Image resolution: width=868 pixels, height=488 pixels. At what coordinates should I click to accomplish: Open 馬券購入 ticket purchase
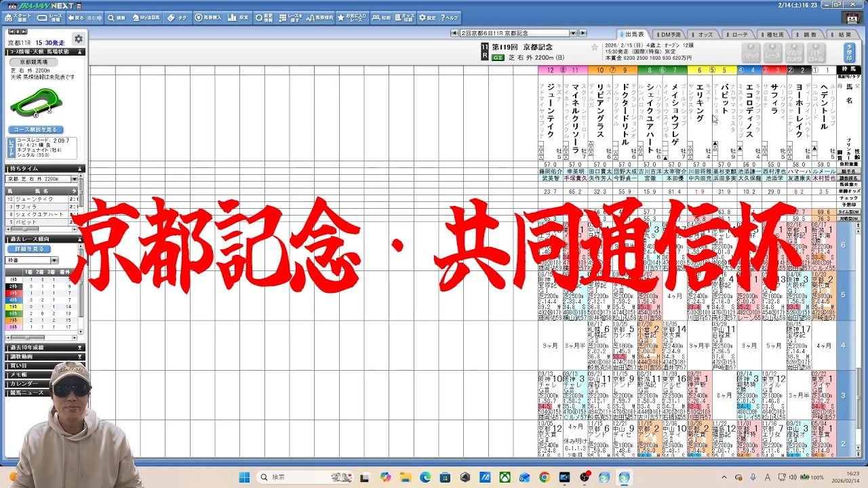click(208, 18)
